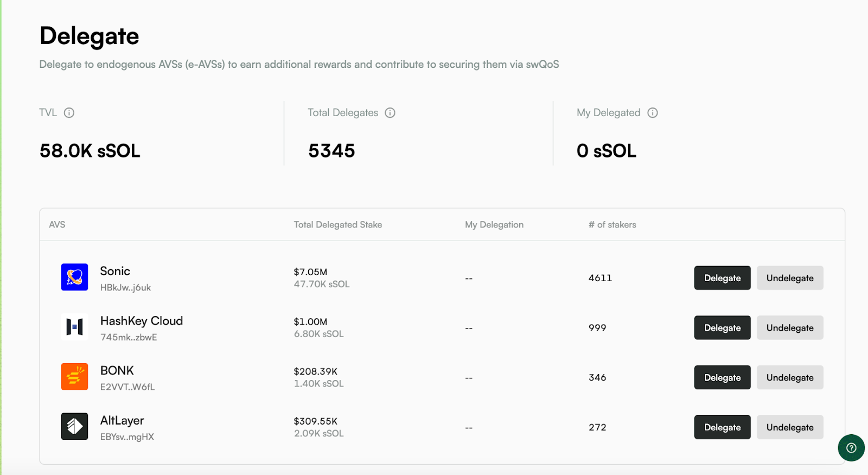Click the 1.40K sSOL amount
The width and height of the screenshot is (868, 475).
coord(319,384)
